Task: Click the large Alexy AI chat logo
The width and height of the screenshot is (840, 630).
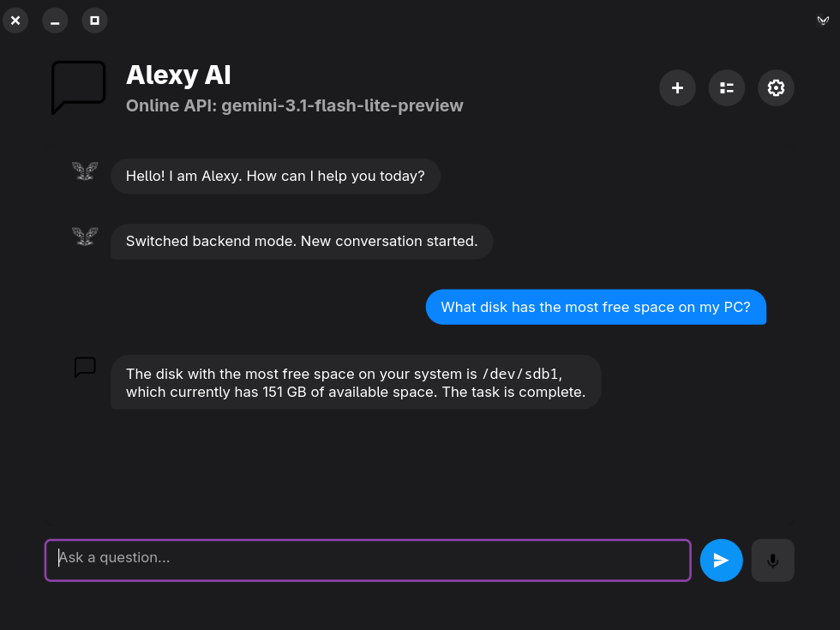Action: point(78,87)
